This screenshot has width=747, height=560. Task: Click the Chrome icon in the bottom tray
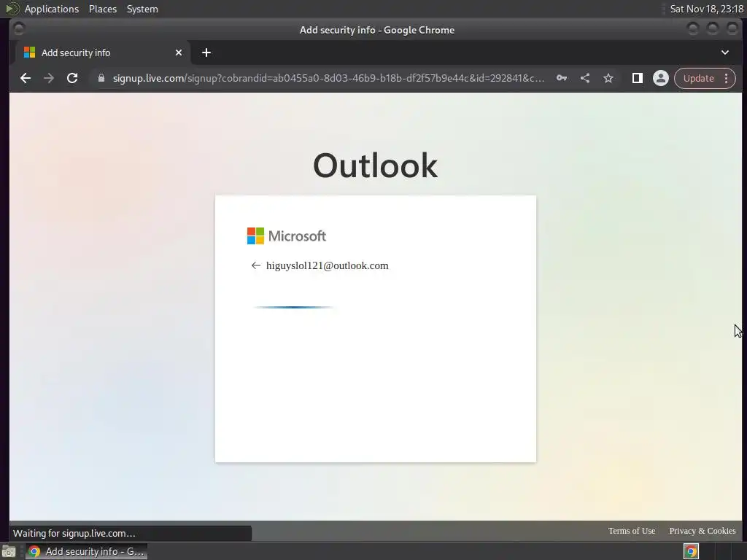tap(691, 551)
